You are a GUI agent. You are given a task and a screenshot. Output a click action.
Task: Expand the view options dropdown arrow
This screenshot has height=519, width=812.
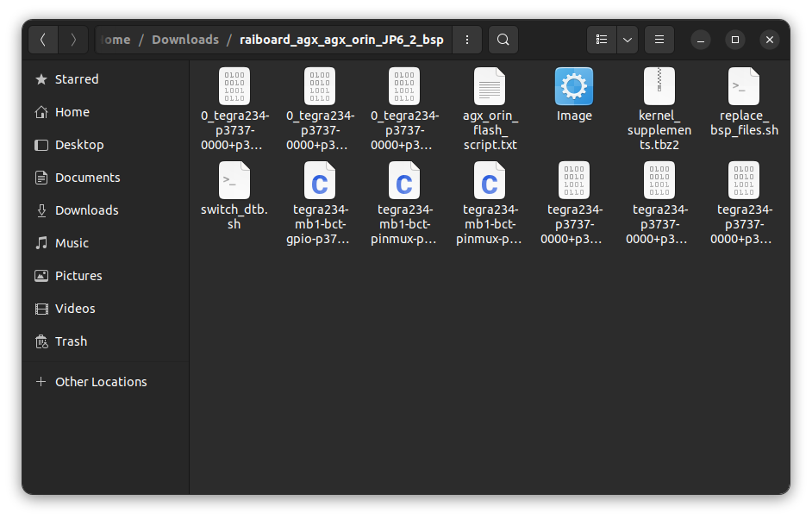click(628, 40)
